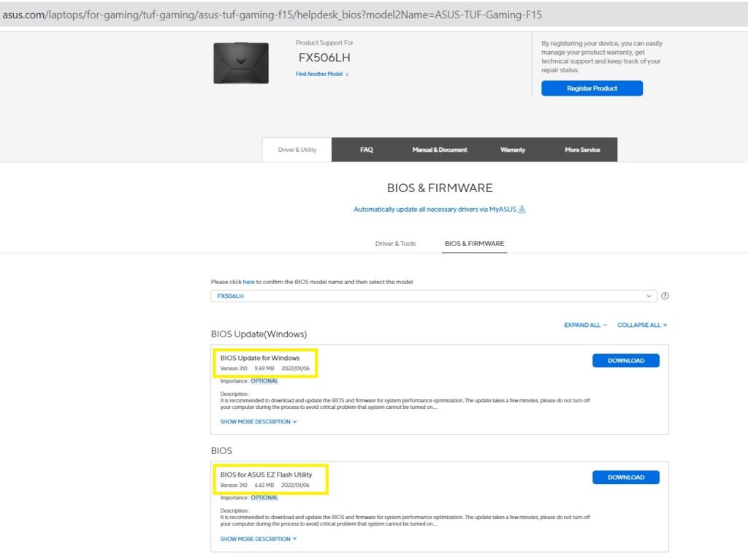The image size is (748, 560).
Task: Download BIOS Update for Windows
Action: (x=625, y=361)
